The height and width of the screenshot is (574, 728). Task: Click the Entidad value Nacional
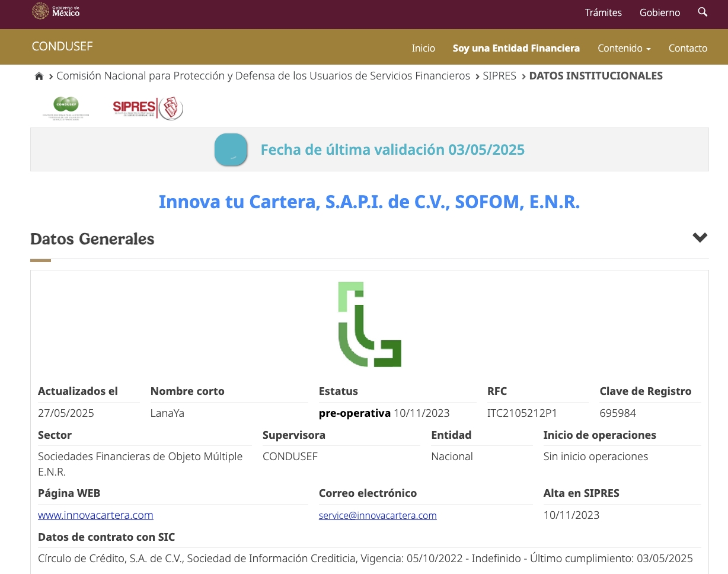[452, 457]
